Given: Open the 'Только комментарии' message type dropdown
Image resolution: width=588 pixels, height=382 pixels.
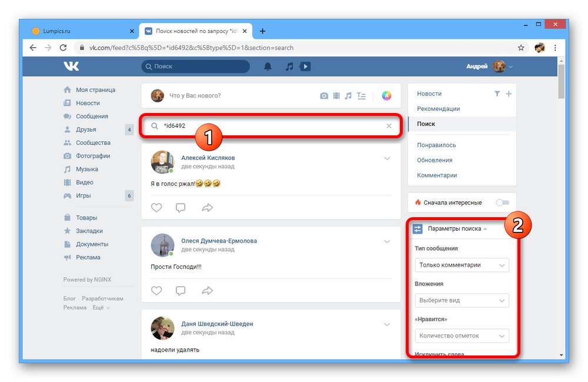Looking at the screenshot, I should click(x=462, y=265).
